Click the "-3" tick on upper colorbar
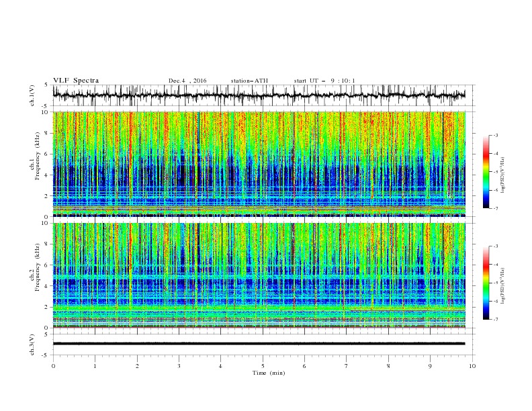Image resolution: width=532 pixels, height=411 pixels. (496, 135)
